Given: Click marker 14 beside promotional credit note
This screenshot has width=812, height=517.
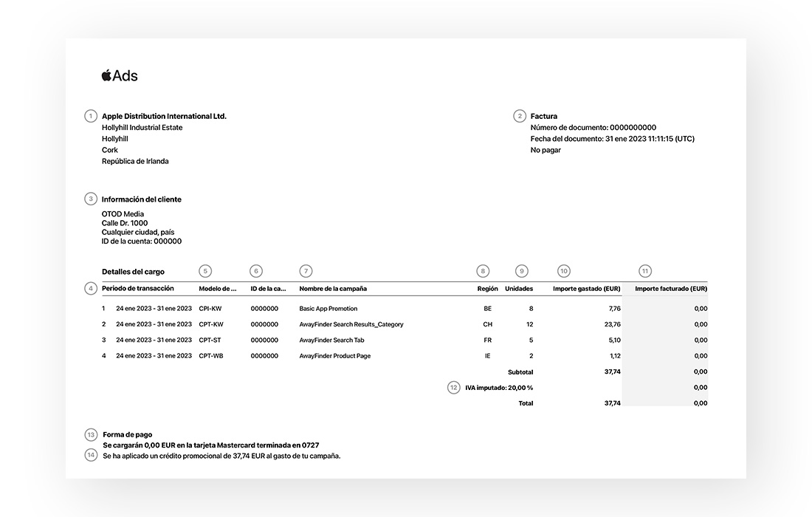Looking at the screenshot, I should [91, 455].
